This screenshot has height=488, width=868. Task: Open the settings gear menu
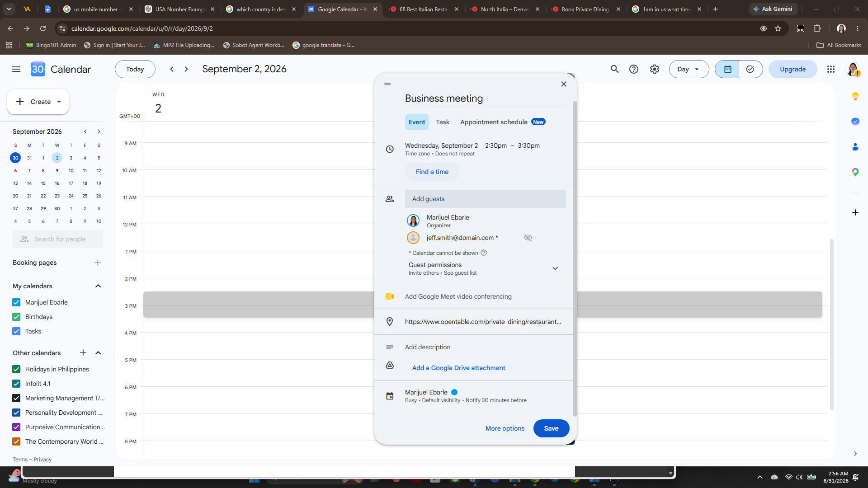655,69
